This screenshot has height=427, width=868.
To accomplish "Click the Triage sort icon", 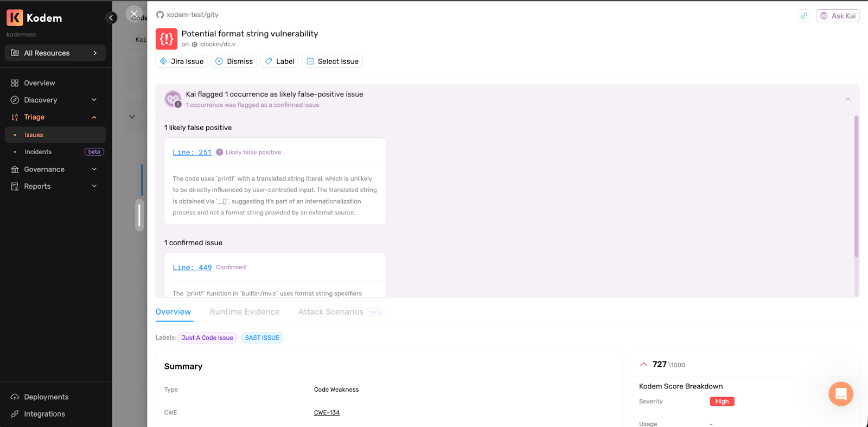I will pyautogui.click(x=15, y=117).
